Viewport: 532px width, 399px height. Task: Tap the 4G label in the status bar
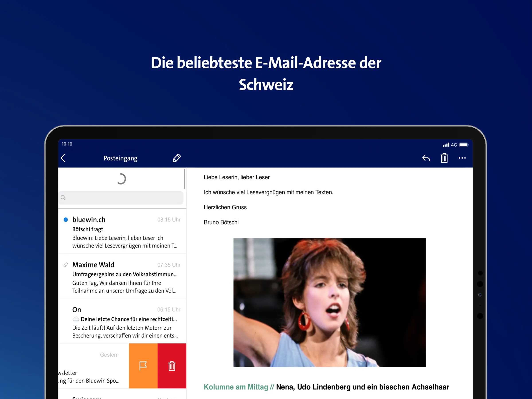coord(454,145)
